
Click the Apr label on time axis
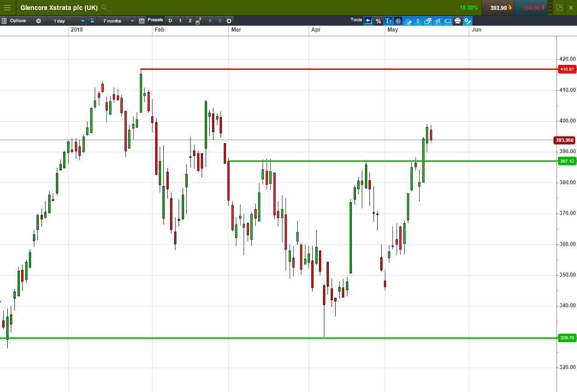tap(316, 30)
